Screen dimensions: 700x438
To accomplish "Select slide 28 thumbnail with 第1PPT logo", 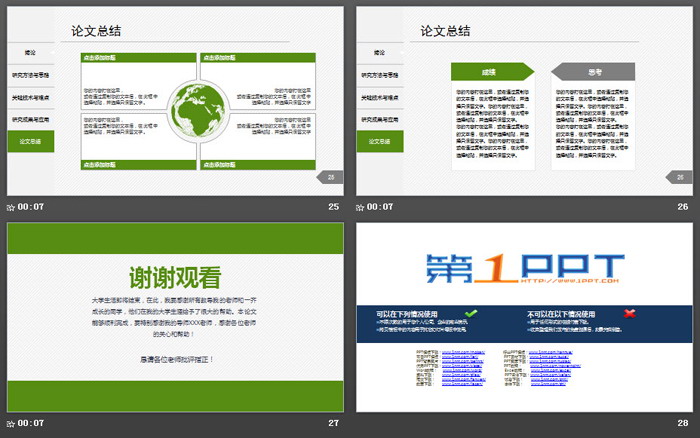I will coord(524,317).
